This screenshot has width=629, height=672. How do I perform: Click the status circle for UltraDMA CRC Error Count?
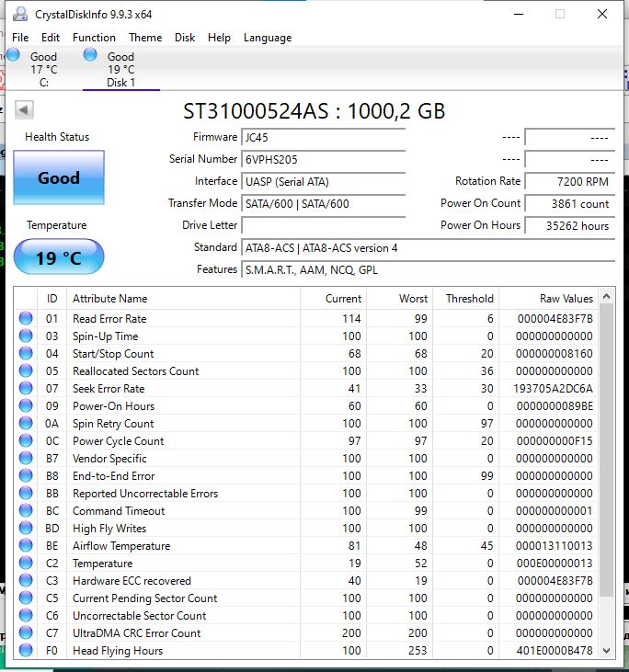click(26, 633)
